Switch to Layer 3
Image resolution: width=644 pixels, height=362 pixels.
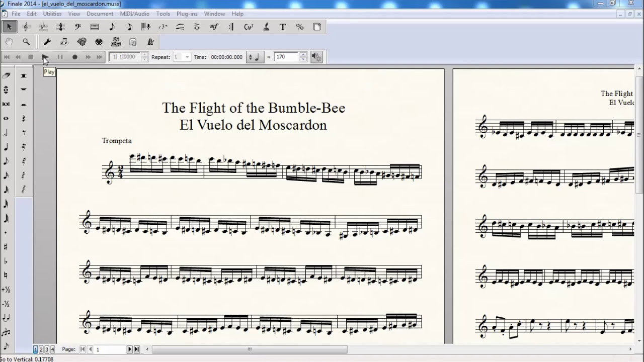coord(47,349)
